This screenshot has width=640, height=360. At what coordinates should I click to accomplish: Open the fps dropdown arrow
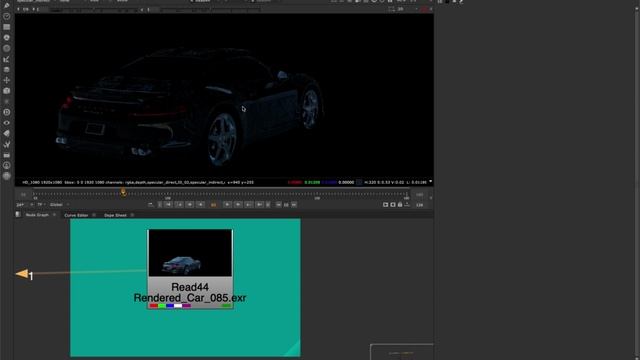tap(32, 204)
